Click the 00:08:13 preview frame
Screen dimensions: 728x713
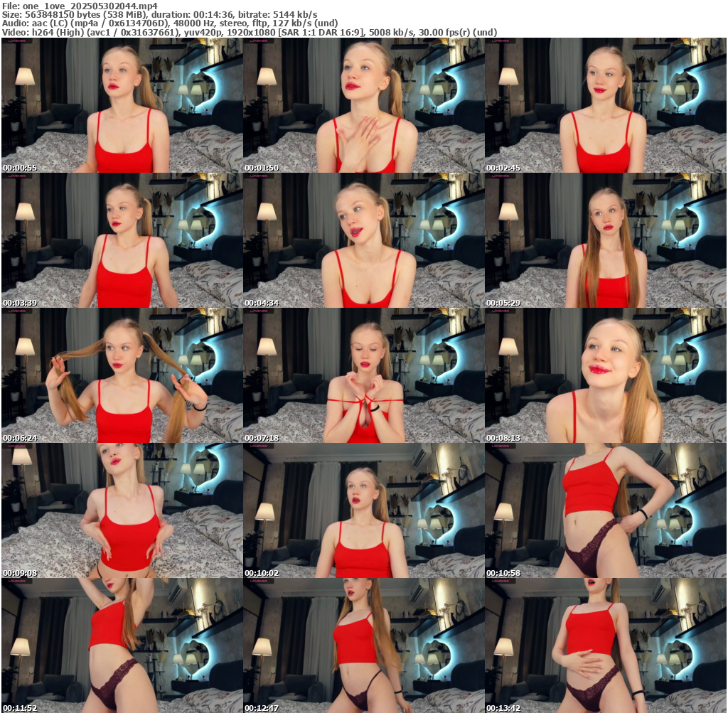click(x=606, y=375)
